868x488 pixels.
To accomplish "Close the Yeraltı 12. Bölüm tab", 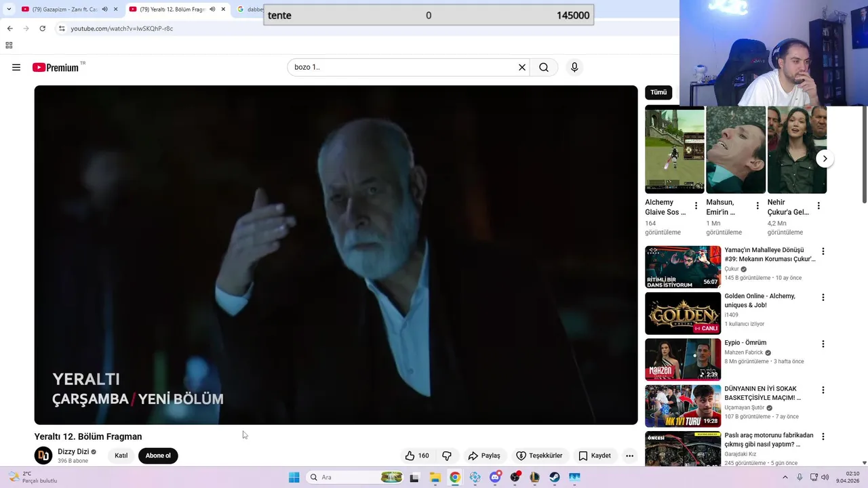I will [223, 9].
